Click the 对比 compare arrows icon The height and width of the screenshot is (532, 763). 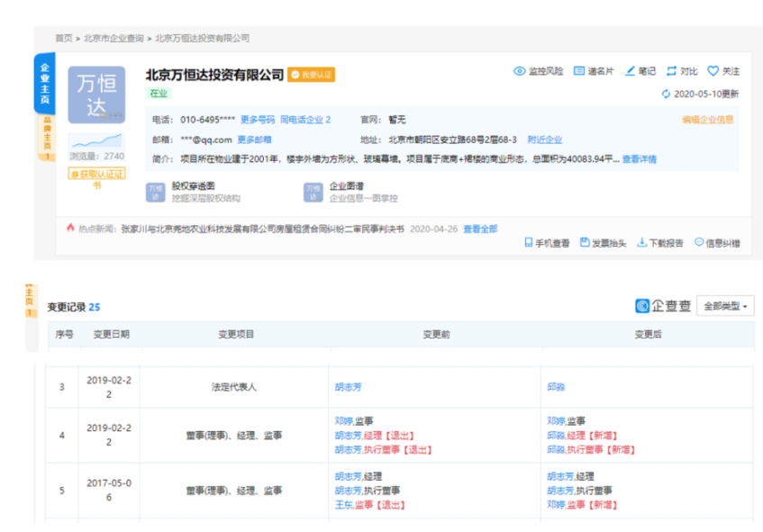pos(671,71)
